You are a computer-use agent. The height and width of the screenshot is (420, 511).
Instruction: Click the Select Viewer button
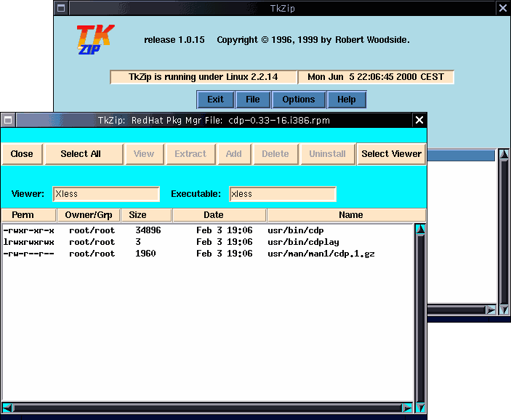coord(391,154)
